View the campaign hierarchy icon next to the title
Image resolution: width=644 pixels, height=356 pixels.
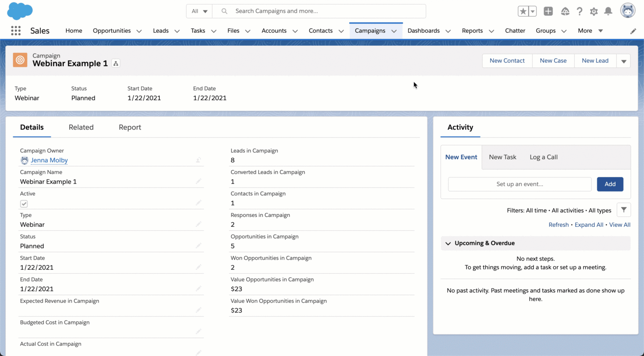[x=116, y=63]
